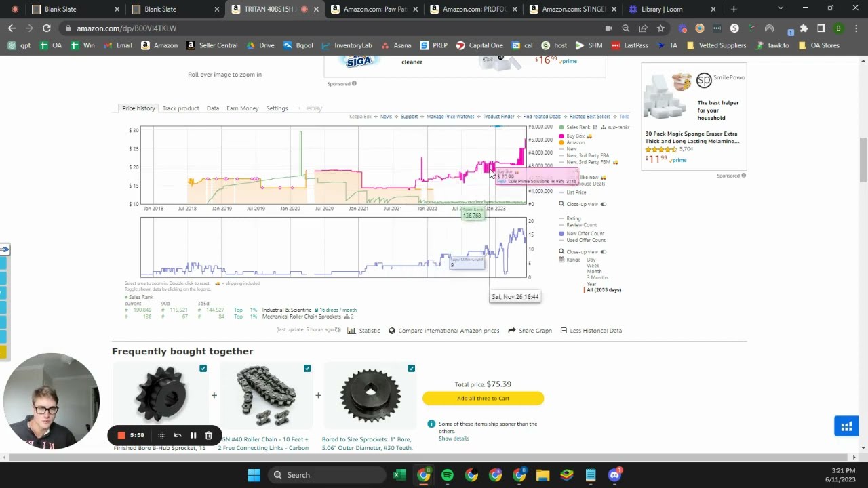Click the Keepa Statistic chart icon
868x488 pixels.
pos(351,331)
